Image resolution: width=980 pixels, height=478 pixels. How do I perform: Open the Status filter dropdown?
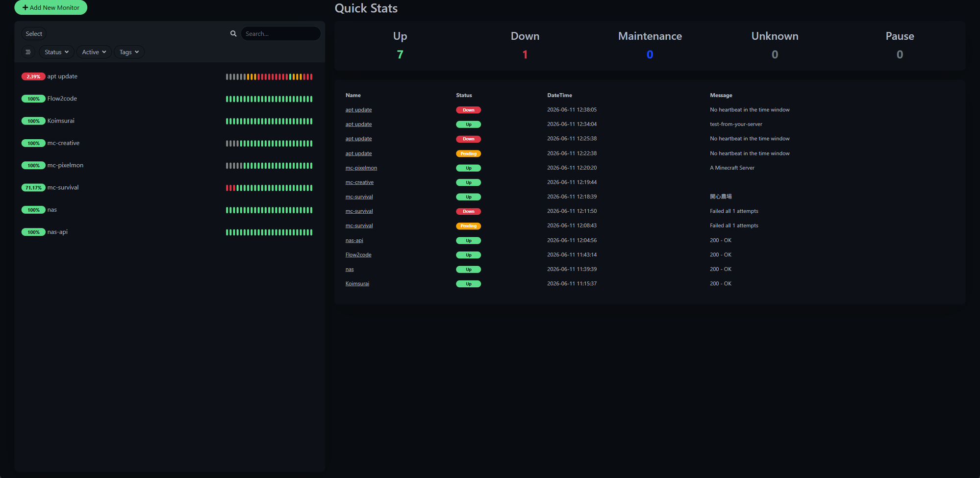coord(56,52)
